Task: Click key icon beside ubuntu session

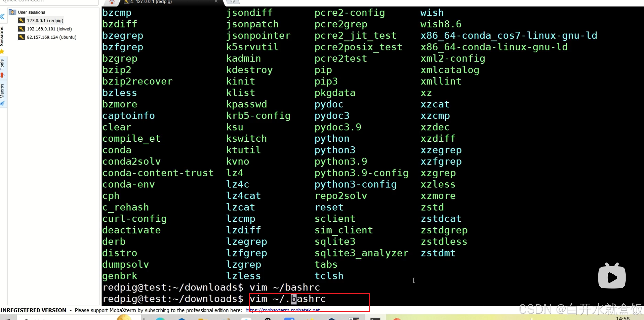Action: pos(21,37)
